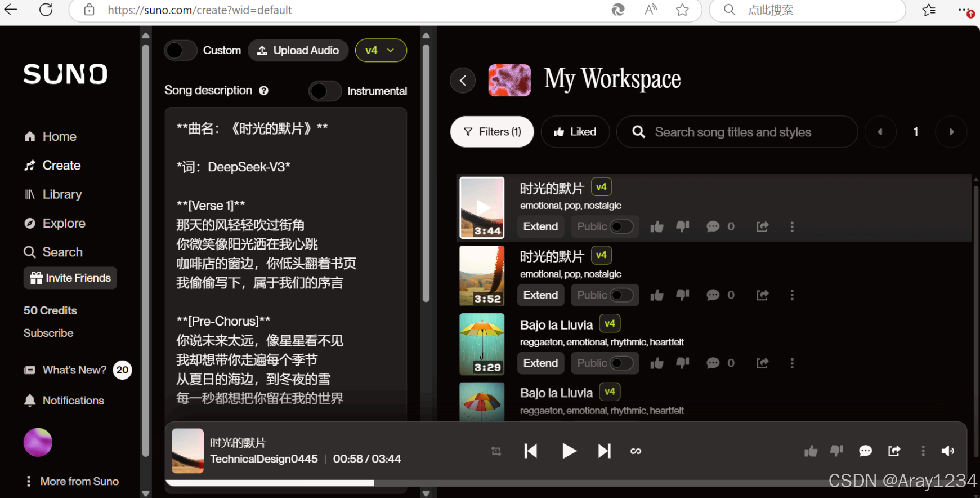Extend the 3:52 时光的默片 song

541,295
